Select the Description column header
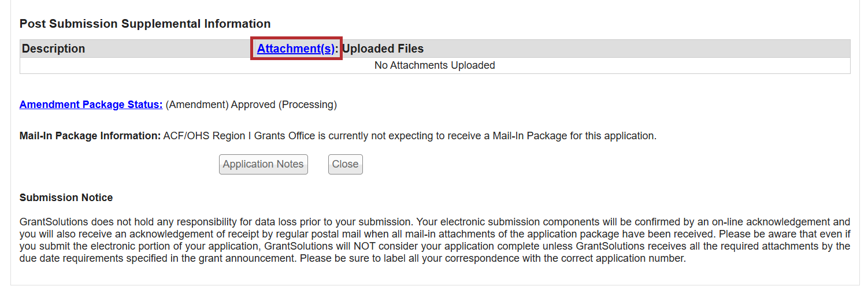Viewport: 868px width, 297px height. click(53, 49)
